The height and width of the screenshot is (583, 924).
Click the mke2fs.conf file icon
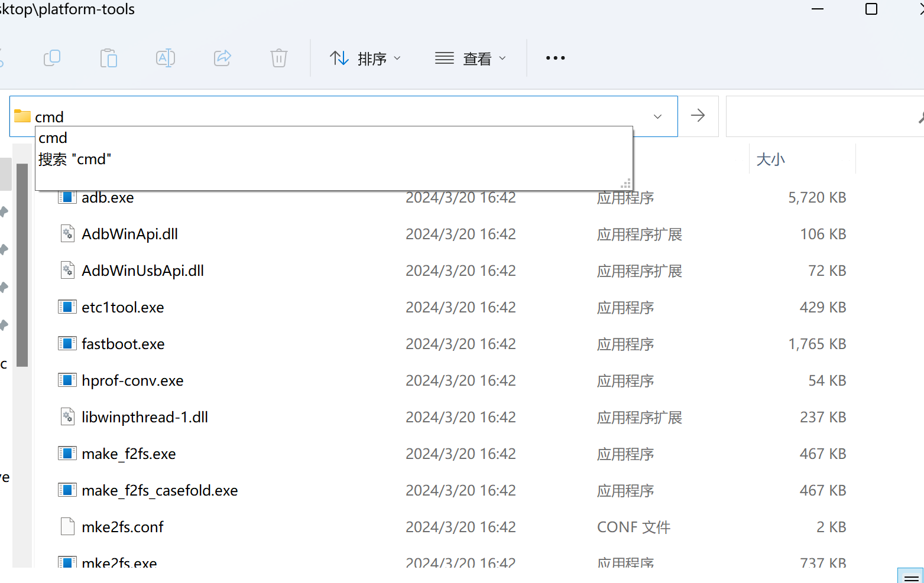tap(67, 526)
